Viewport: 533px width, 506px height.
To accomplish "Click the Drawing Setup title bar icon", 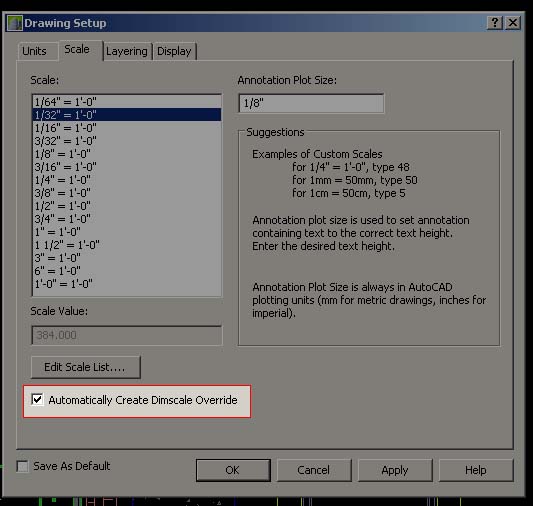I will click(15, 23).
